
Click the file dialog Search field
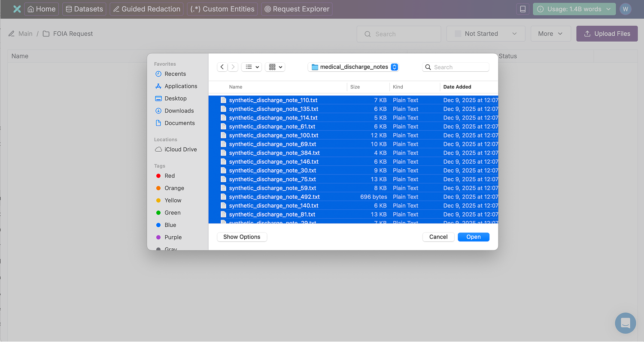click(456, 67)
